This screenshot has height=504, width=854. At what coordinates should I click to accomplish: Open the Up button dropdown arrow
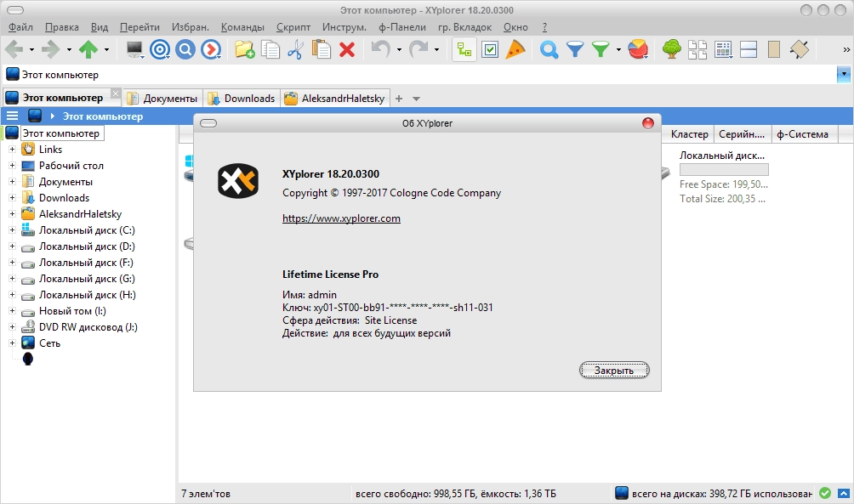pyautogui.click(x=107, y=50)
